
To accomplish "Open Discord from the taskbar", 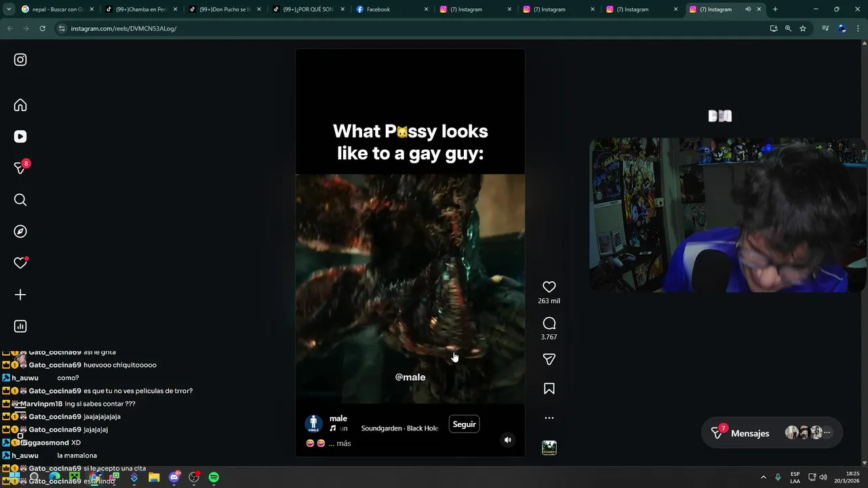I will 174,477.
